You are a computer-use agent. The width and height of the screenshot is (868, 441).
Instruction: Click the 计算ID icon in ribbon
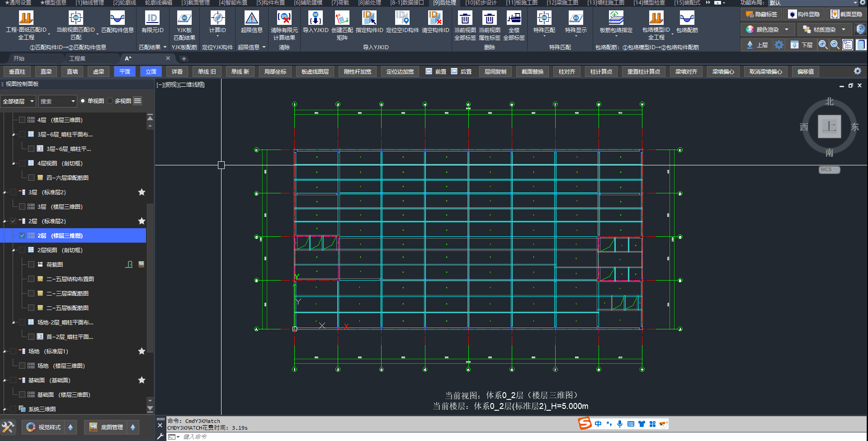click(x=217, y=19)
